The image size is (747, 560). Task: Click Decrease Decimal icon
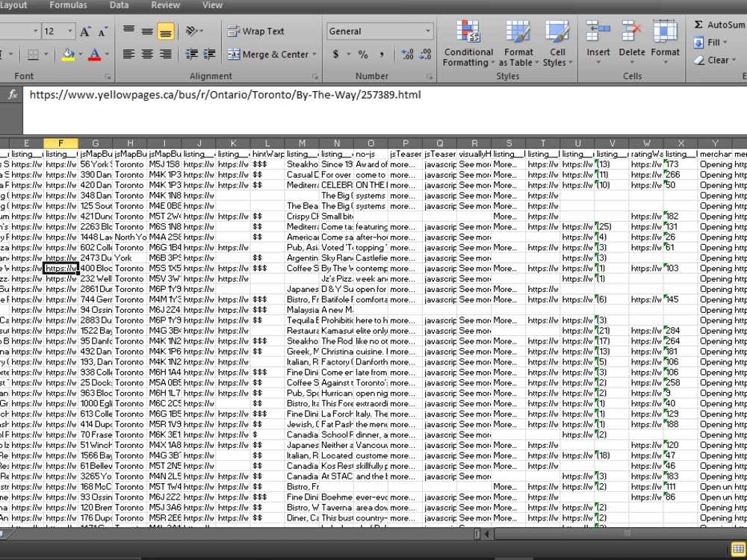pyautogui.click(x=425, y=55)
